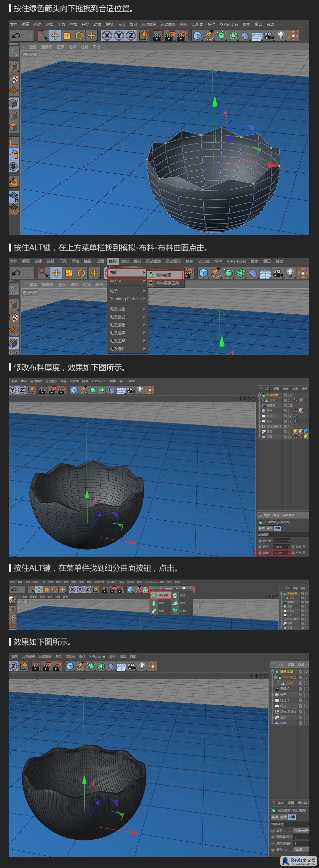
Task: Choose 细分曲面 in the fourth screenshot popup
Action: point(161,596)
